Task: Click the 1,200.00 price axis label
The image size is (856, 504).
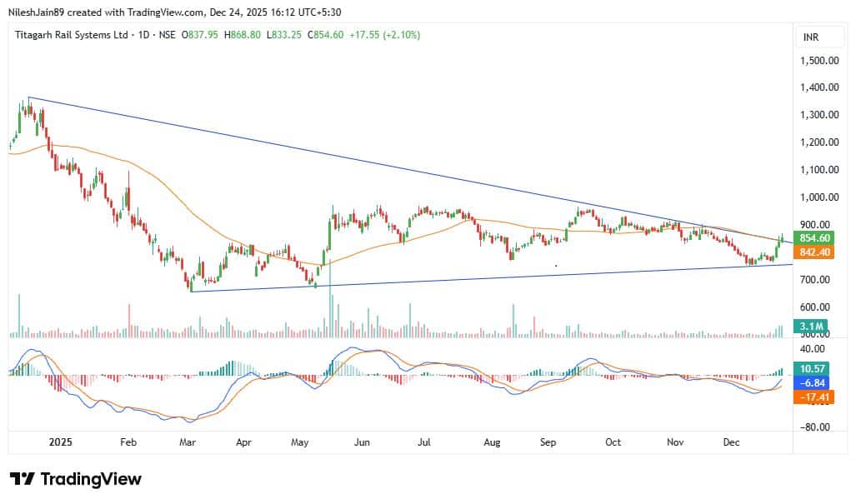Action: click(819, 142)
